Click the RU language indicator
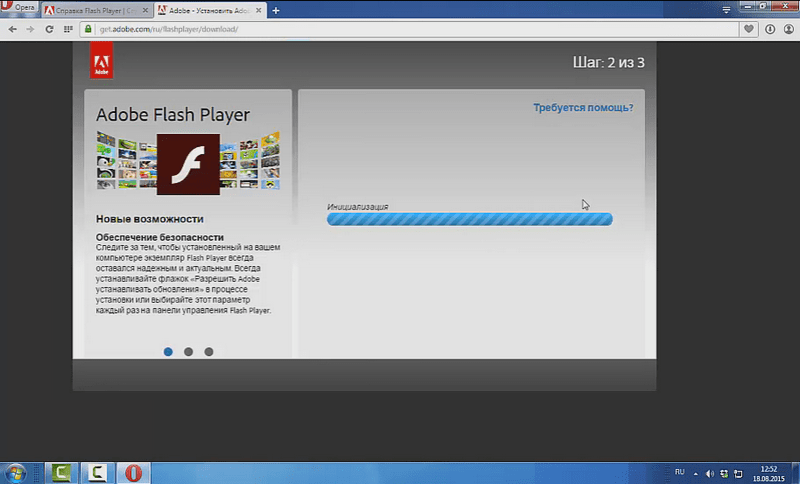The width and height of the screenshot is (800, 484). [680, 472]
